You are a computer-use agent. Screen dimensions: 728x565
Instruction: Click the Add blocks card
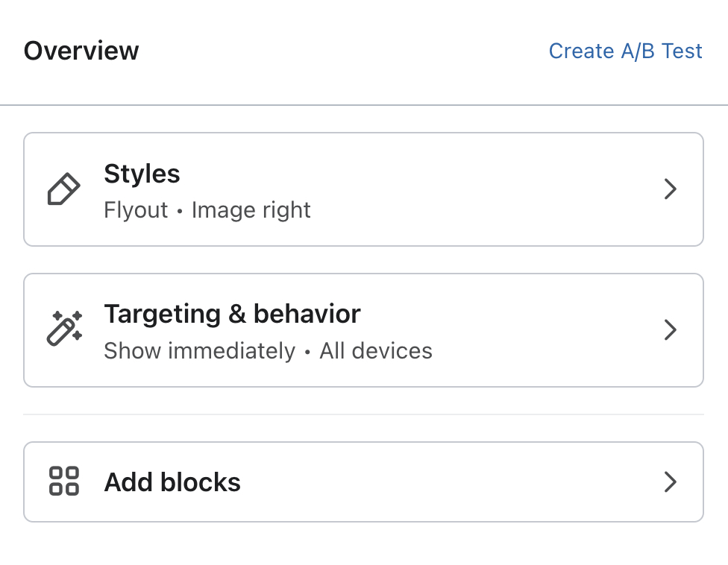tap(364, 482)
